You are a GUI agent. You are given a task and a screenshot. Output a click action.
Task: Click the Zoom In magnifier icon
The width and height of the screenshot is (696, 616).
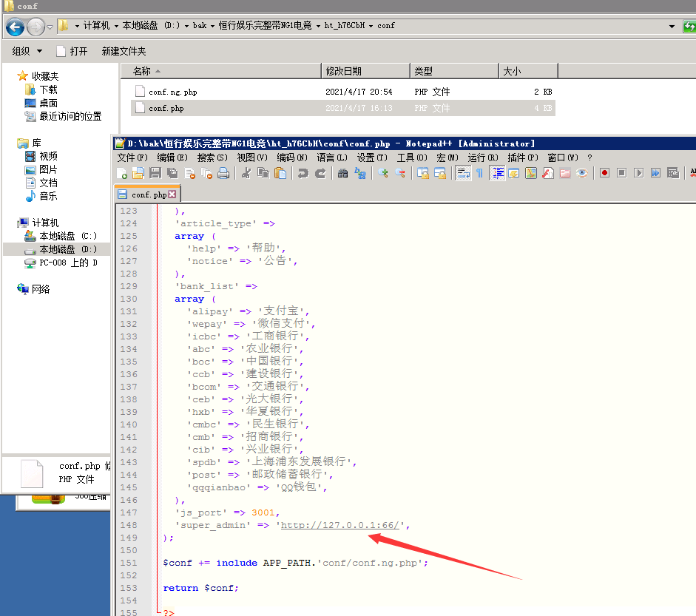click(x=383, y=173)
